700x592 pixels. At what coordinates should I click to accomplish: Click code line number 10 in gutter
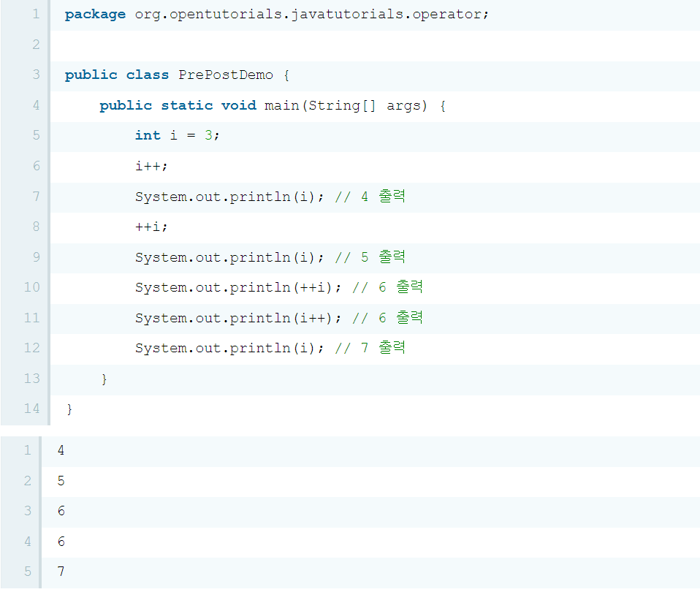(x=31, y=287)
